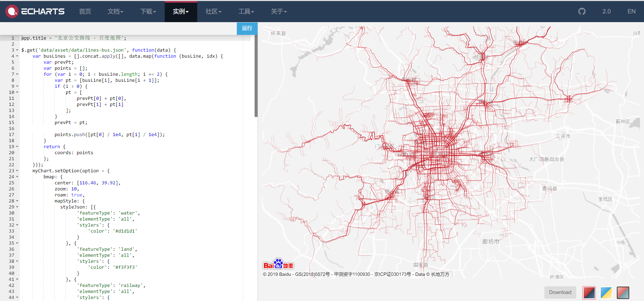This screenshot has height=301, width=644.
Task: Collapse the code fold at line 3
Action: (x=17, y=50)
